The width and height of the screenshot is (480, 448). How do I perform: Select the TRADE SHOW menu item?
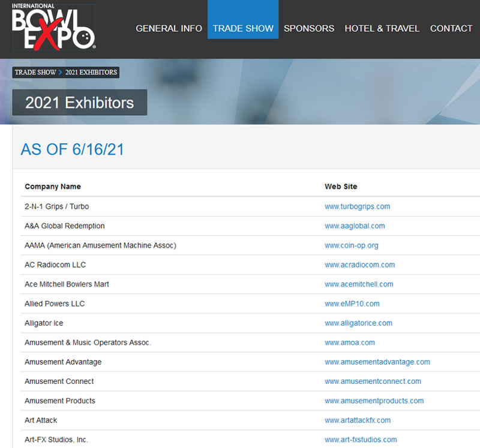pos(242,28)
